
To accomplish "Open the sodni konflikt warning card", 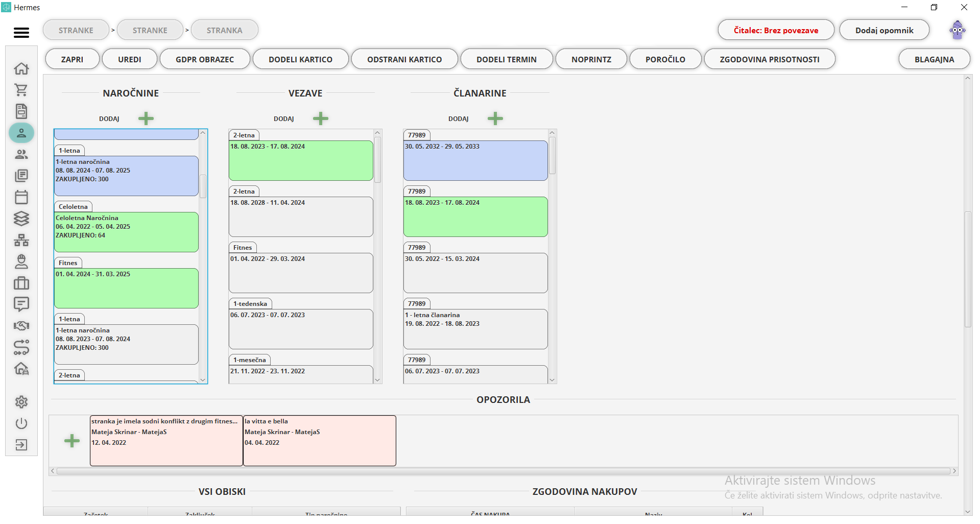I will [166, 441].
